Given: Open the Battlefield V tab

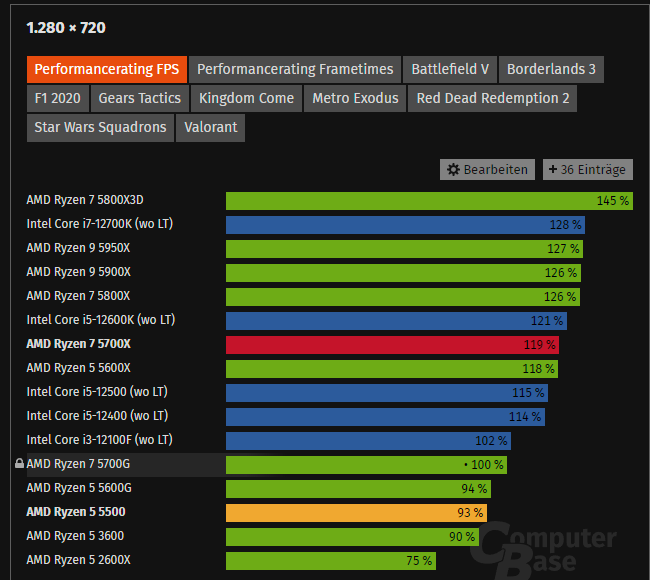Looking at the screenshot, I should pyautogui.click(x=450, y=69).
